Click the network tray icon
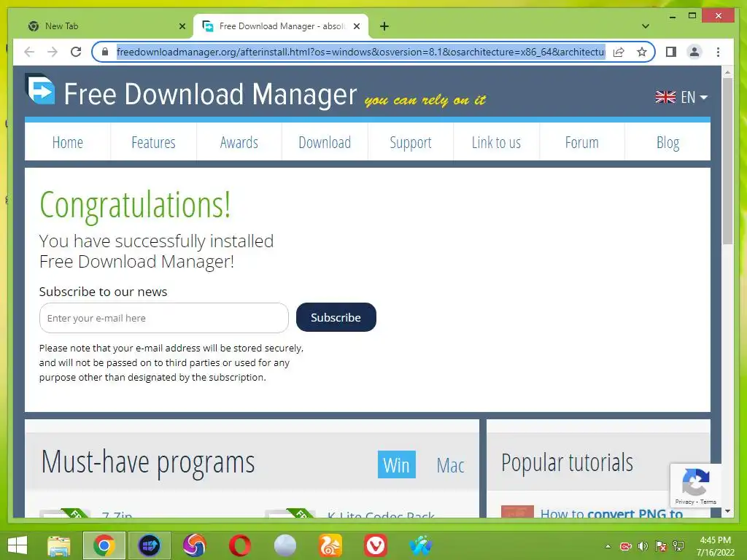Image resolution: width=747 pixels, height=560 pixels. click(x=678, y=546)
